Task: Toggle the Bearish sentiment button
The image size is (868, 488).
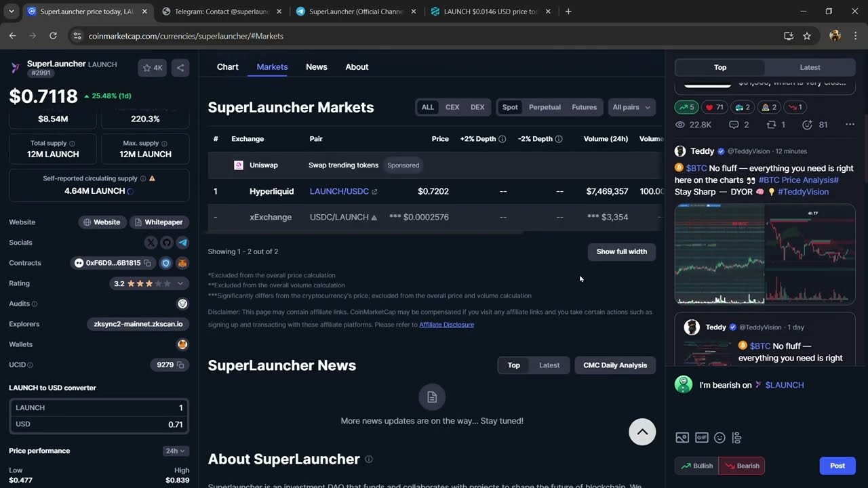Action: point(742,466)
